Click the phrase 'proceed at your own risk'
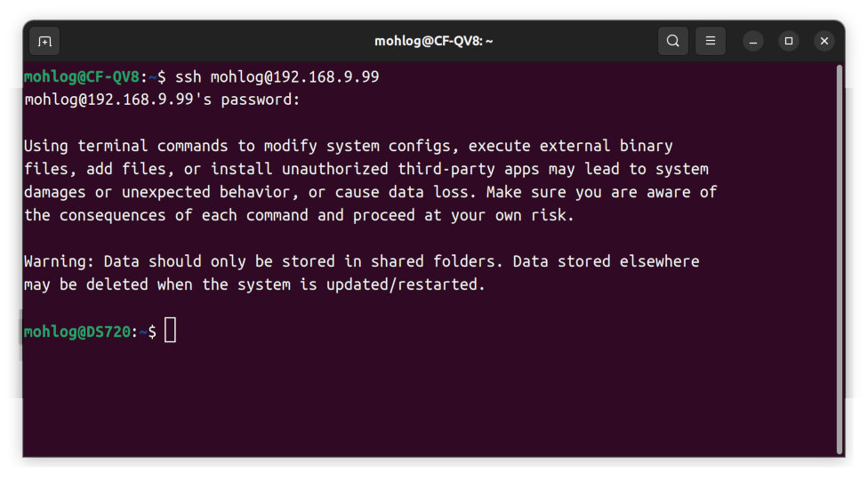Viewport: 868px width, 488px height. tap(462, 215)
